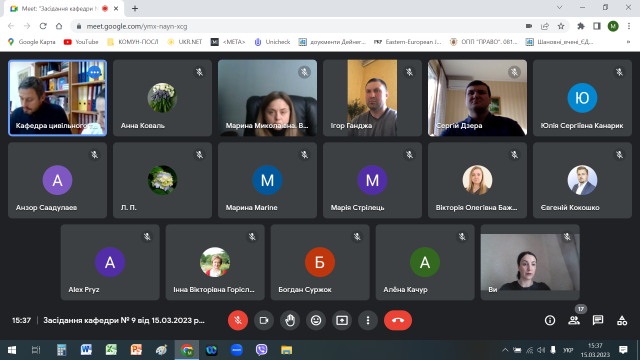640x360 pixels.
Task: Click own video tile labeled Ви
Action: [x=530, y=262]
